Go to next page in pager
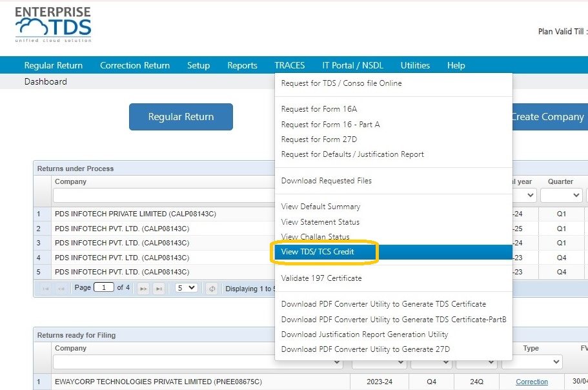The image size is (588, 390). pos(143,289)
